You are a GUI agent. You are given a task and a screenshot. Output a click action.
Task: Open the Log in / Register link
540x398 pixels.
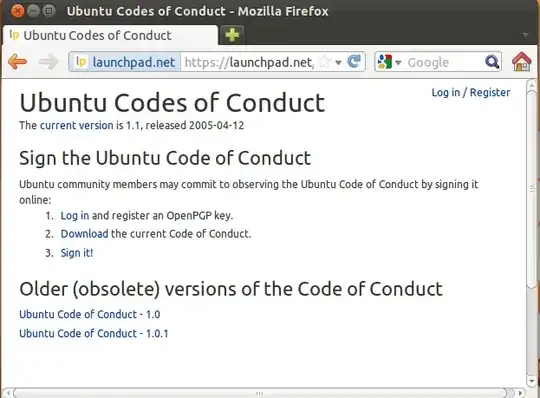[471, 92]
